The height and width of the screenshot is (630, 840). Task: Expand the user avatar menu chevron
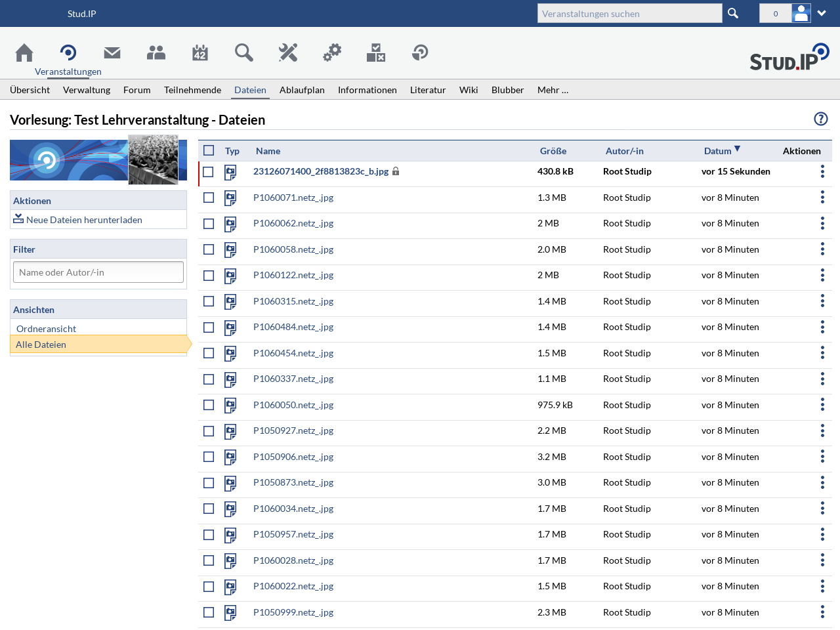pos(822,13)
